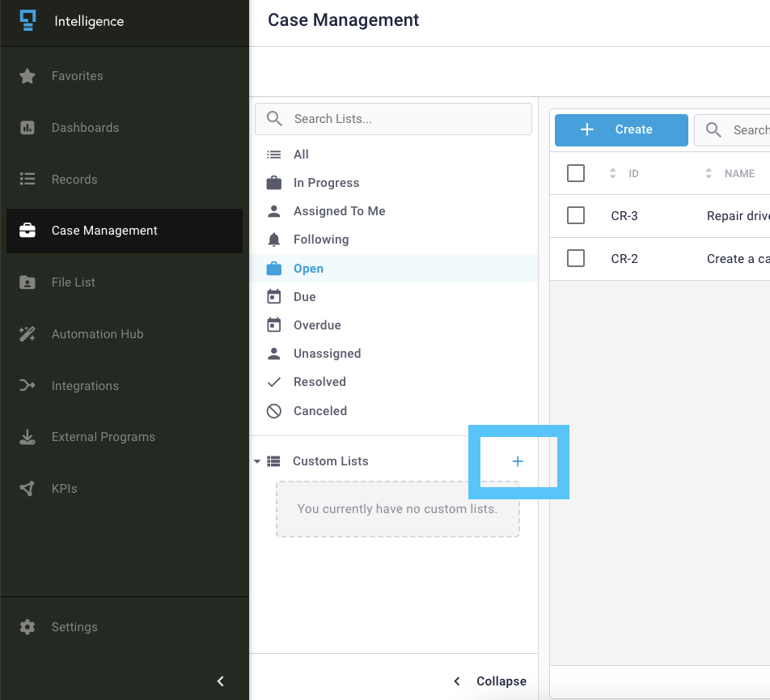
Task: Click the case name starting 'Create a ca'
Action: point(738,258)
